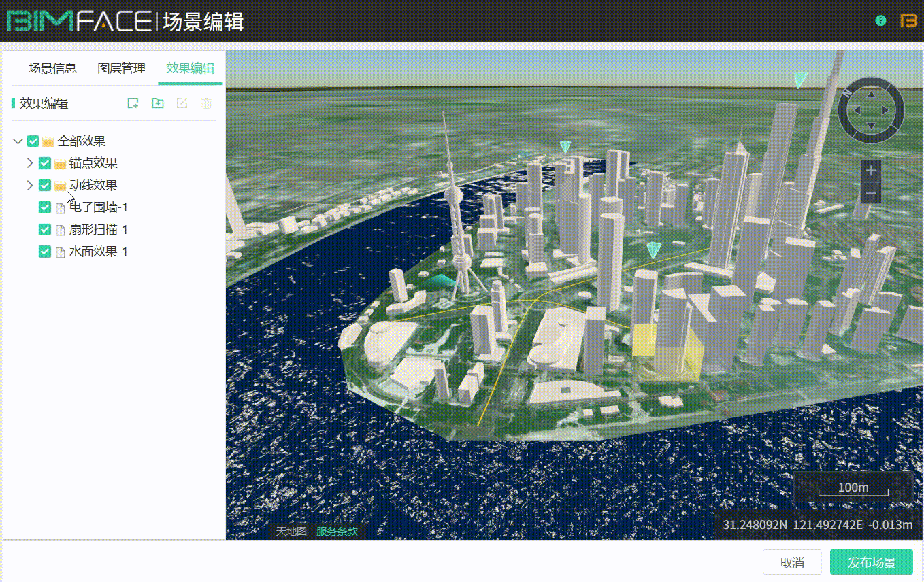
Task: Expand the 动线效果 folder
Action: point(29,185)
